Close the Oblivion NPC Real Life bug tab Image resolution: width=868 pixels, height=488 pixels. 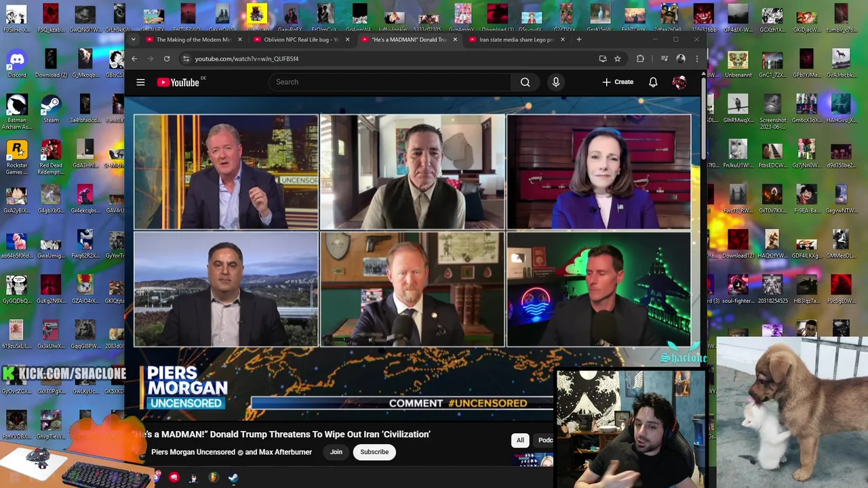(347, 39)
